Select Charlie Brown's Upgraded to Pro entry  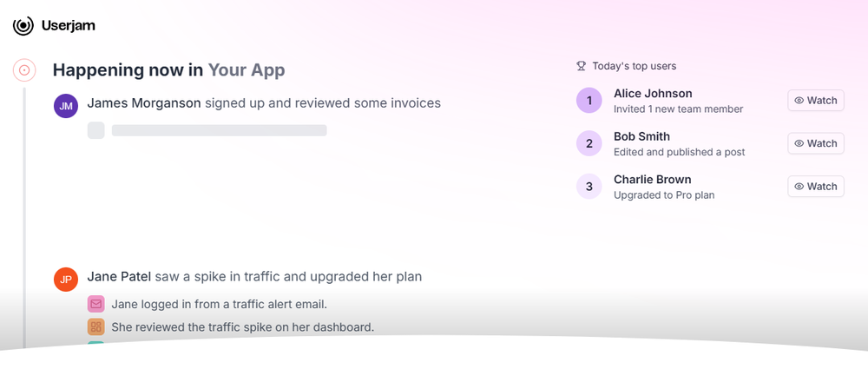tap(663, 195)
